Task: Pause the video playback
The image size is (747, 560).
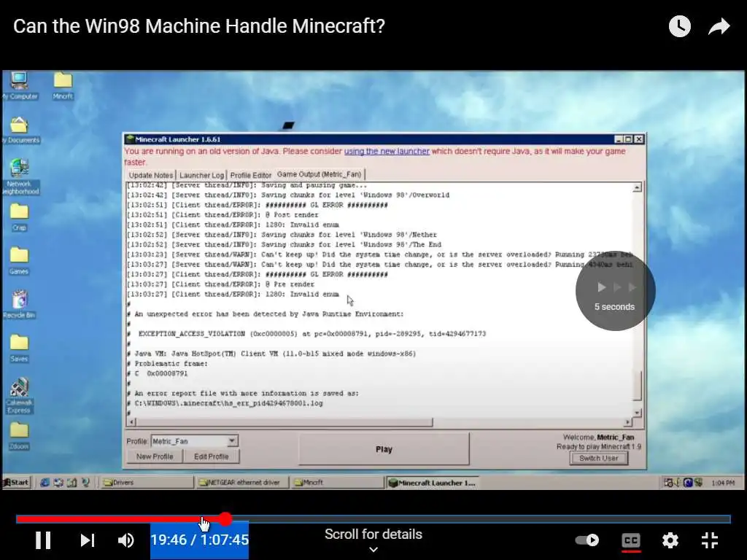Action: point(43,540)
